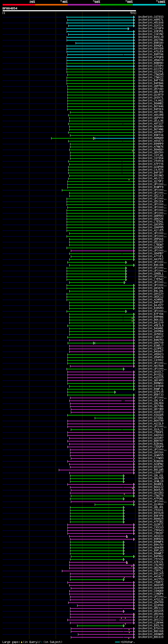Open hit UniRef100_A6S6I0

(151, 536)
